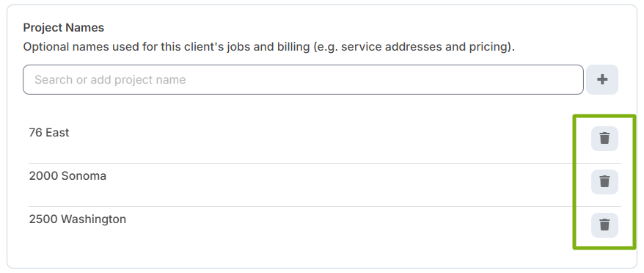Select the 2000 Sonoma project label

[x=67, y=175]
